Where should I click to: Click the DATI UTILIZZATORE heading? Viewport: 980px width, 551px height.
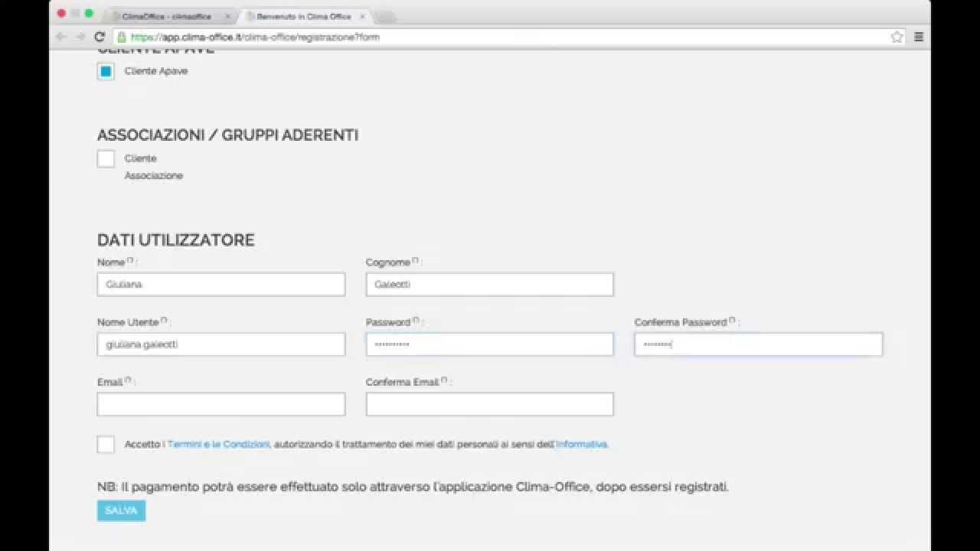(175, 240)
